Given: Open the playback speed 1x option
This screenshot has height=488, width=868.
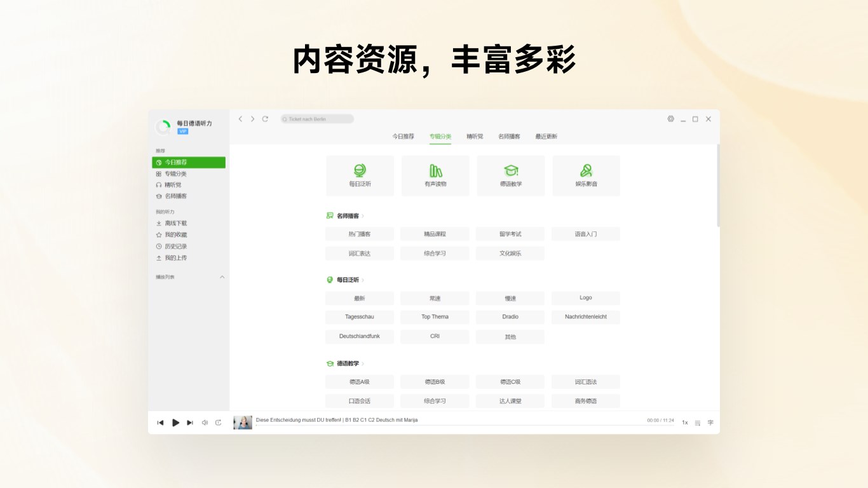Looking at the screenshot, I should 685,423.
